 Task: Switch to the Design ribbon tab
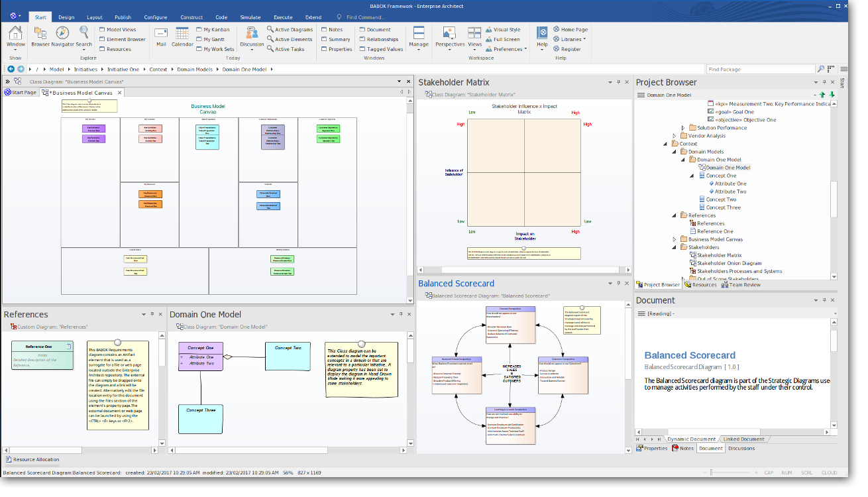pos(66,17)
